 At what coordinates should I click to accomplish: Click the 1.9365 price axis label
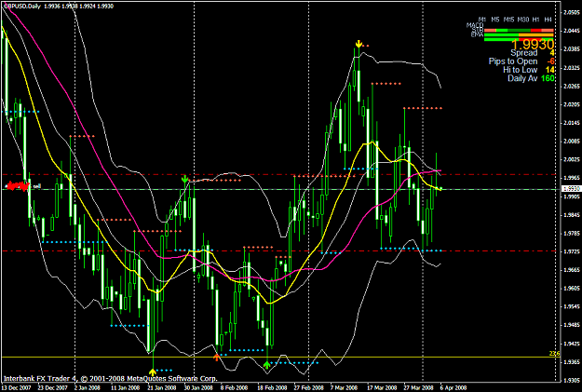point(571,361)
